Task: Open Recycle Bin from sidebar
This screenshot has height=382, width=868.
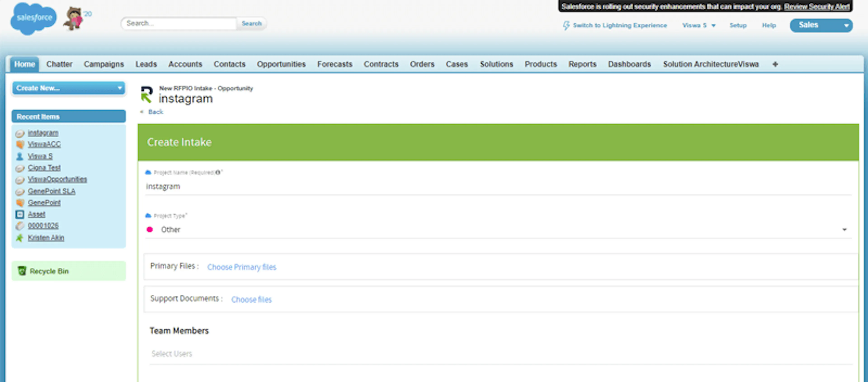Action: (49, 271)
